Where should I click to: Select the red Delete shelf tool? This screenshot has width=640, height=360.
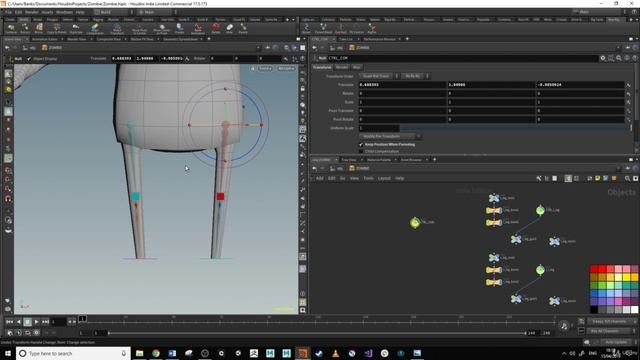tap(216, 29)
